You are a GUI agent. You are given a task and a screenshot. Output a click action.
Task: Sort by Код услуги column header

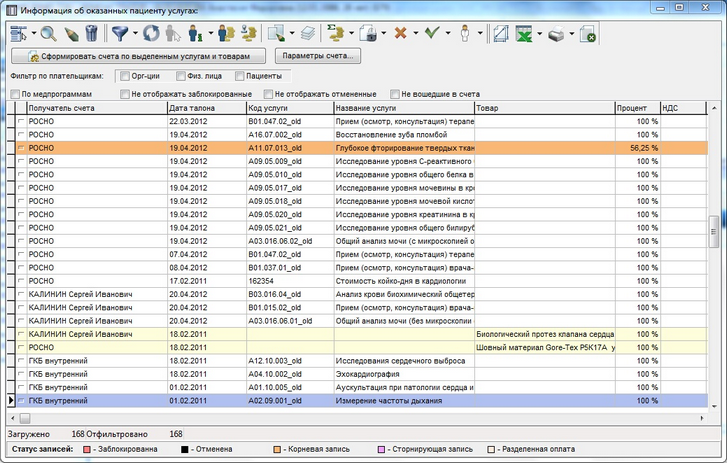point(290,108)
